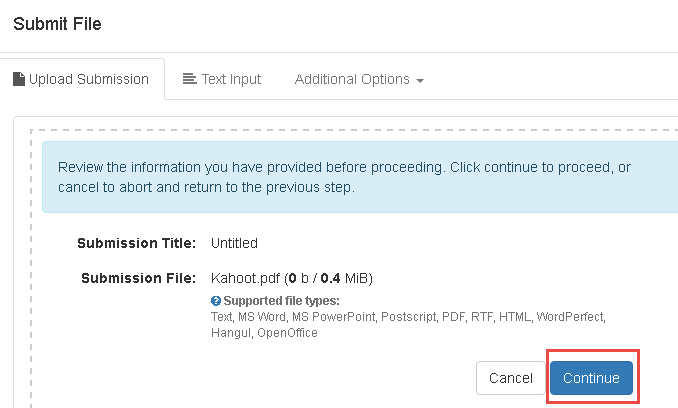Click the question mark help icon
Viewport: 678px width, 408px height.
pos(215,301)
